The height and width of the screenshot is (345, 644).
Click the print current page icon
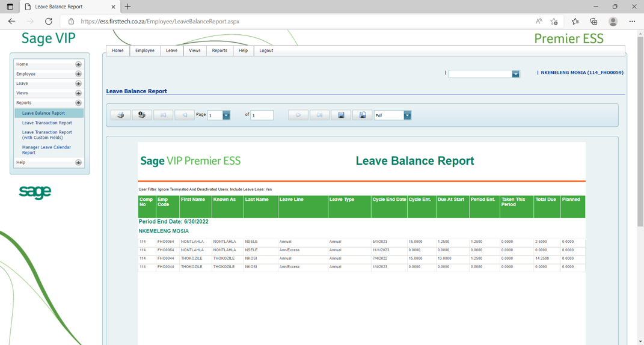pyautogui.click(x=142, y=115)
